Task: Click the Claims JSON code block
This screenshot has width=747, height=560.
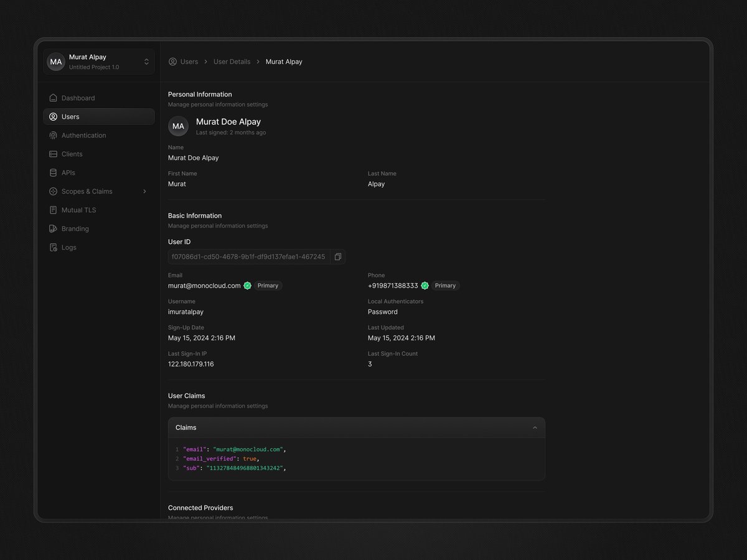Action: tap(357, 459)
